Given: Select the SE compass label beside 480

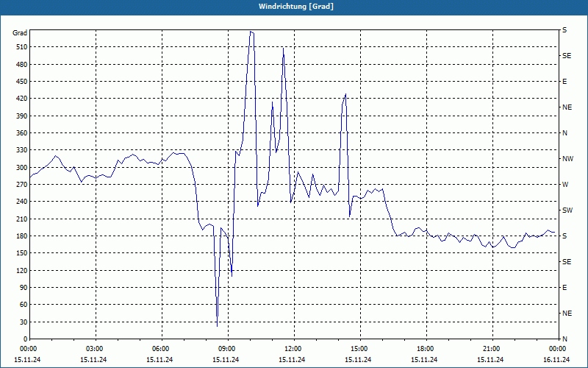Looking at the screenshot, I should coord(567,56).
